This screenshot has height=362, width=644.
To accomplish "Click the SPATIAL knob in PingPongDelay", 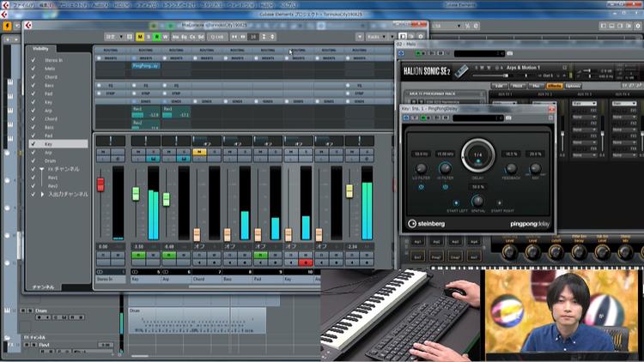I will [x=477, y=201].
